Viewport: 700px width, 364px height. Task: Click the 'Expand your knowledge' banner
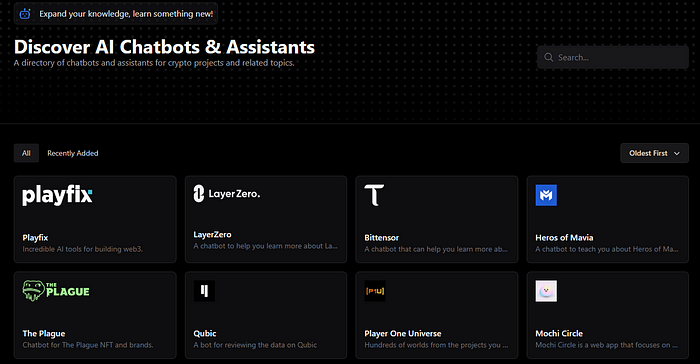click(116, 14)
